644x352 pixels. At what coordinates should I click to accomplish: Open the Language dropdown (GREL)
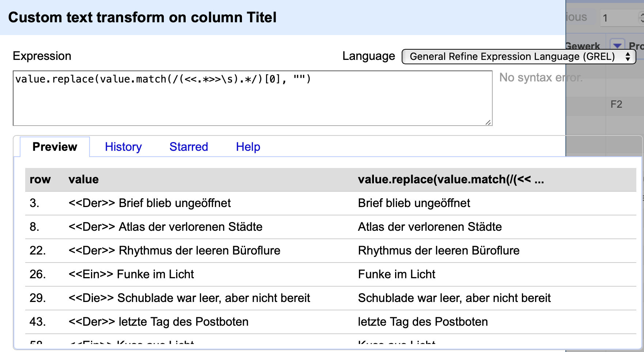coord(519,57)
